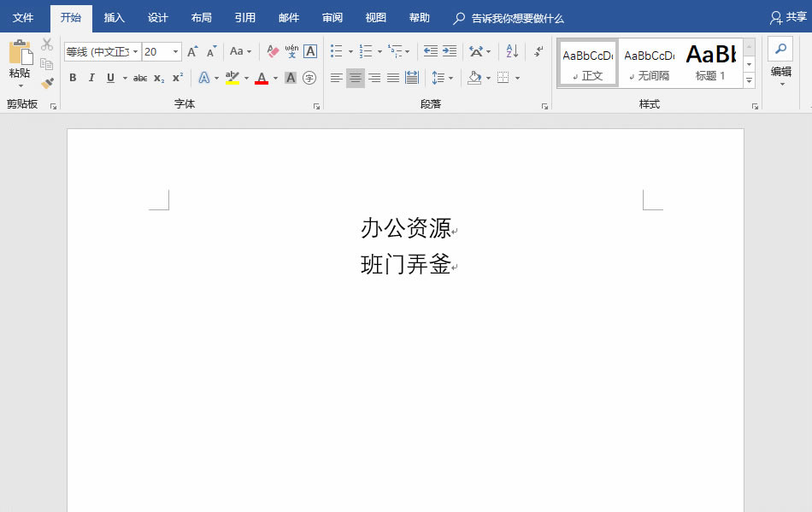The image size is (812, 512).
Task: Click the Cut scissors icon
Action: [x=47, y=44]
